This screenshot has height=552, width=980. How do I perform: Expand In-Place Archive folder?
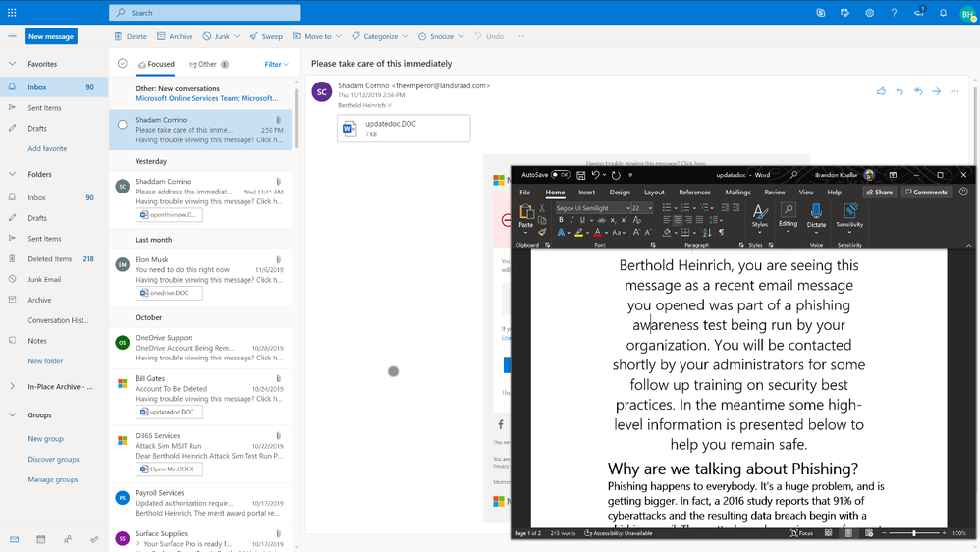12,387
